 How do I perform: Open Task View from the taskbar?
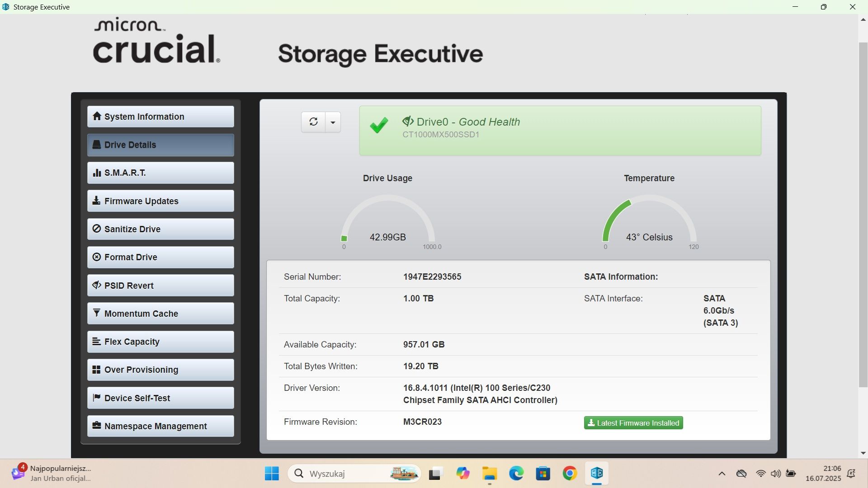[435, 474]
